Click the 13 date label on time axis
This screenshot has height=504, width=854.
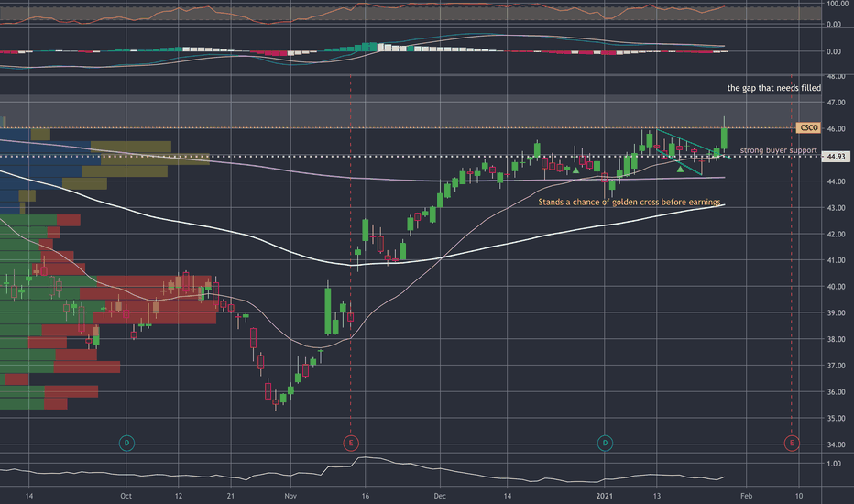coord(657,496)
